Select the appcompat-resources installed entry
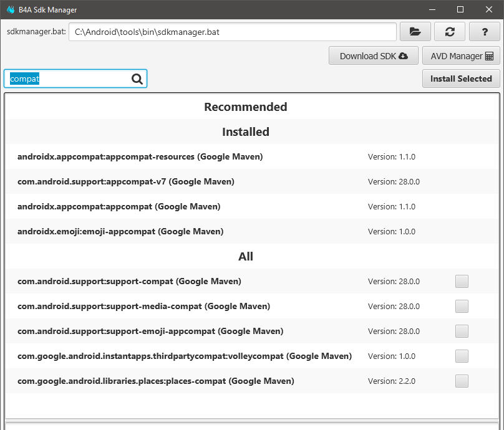 tap(140, 156)
